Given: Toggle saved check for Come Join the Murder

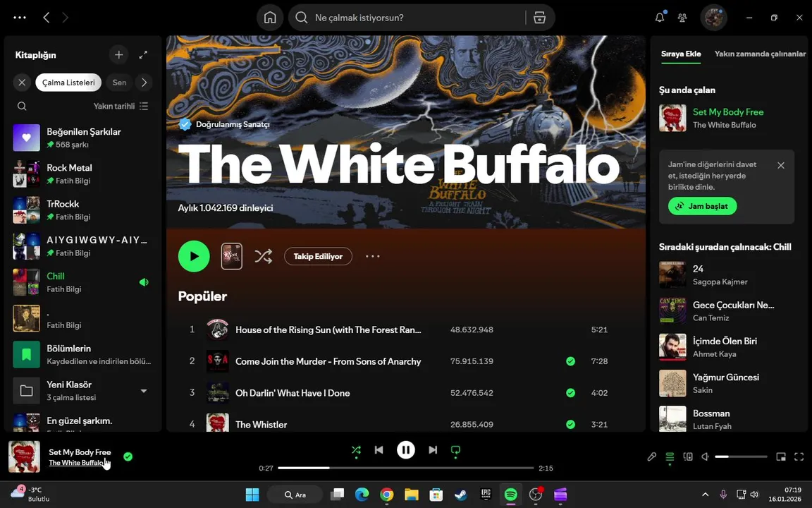Looking at the screenshot, I should click(570, 361).
